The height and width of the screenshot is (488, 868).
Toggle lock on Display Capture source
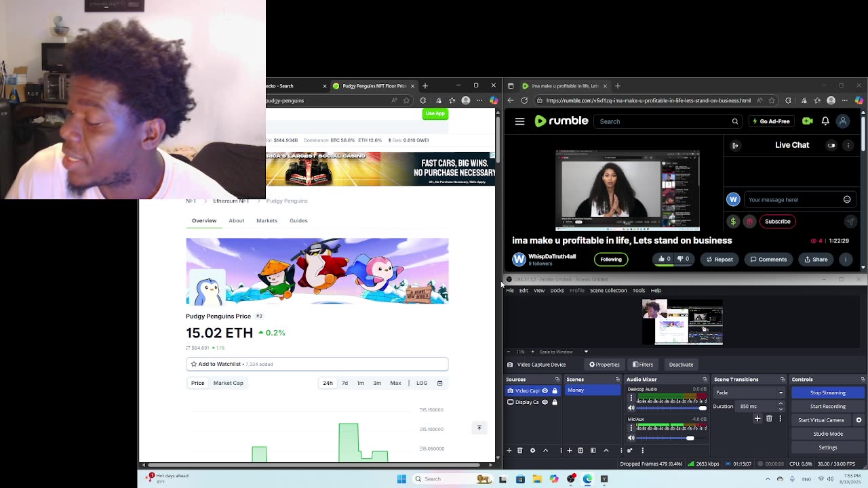(x=555, y=402)
